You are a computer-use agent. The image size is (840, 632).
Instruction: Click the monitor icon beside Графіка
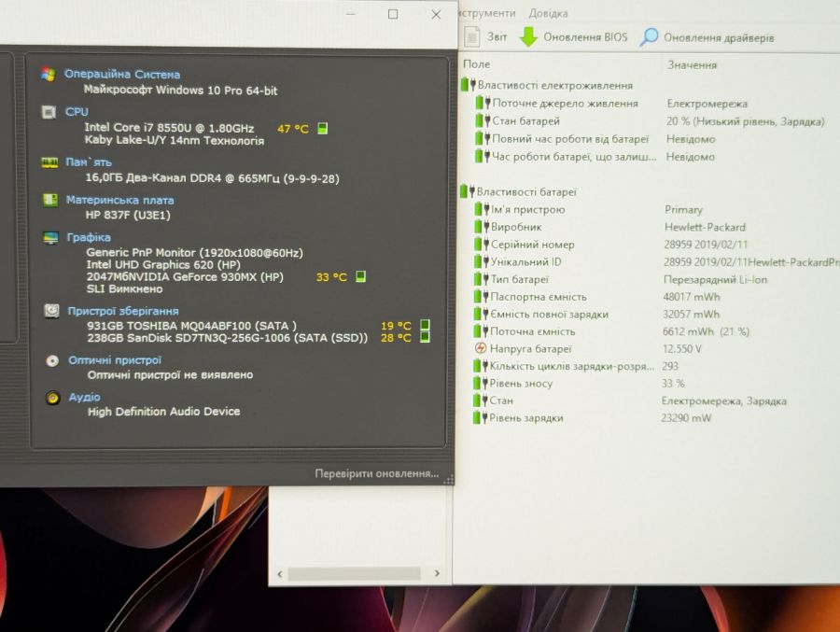[51, 237]
